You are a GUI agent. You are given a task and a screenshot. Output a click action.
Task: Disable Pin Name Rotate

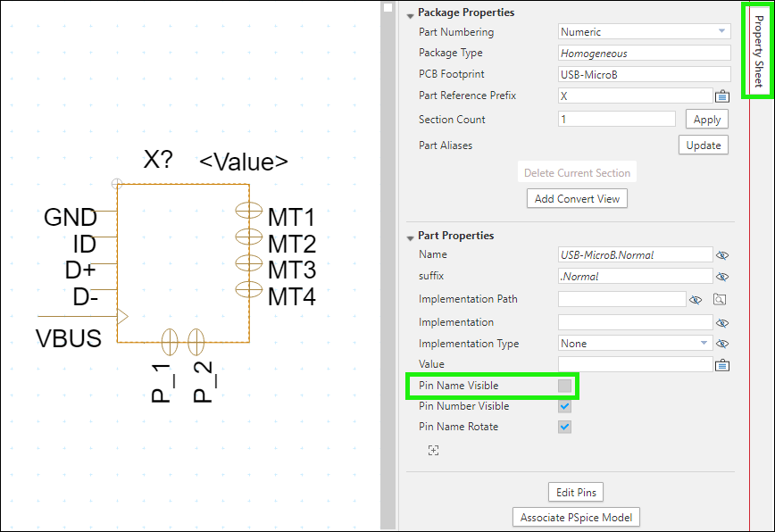click(x=564, y=427)
